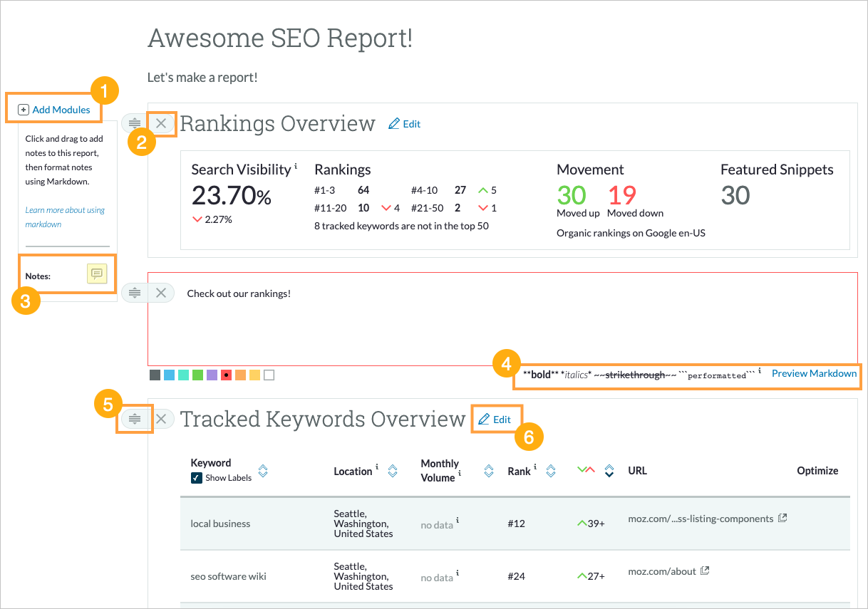Viewport: 868px width, 609px height.
Task: Click Add Modules button
Action: 55,110
